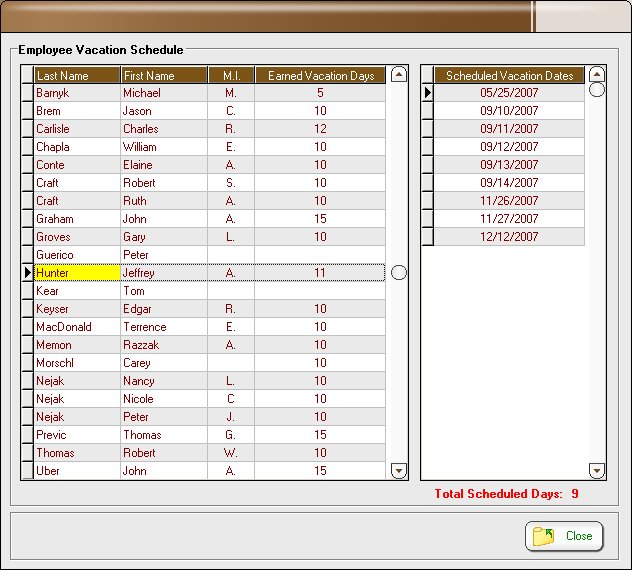
Task: Select the Guerico last name cell
Action: coord(77,255)
